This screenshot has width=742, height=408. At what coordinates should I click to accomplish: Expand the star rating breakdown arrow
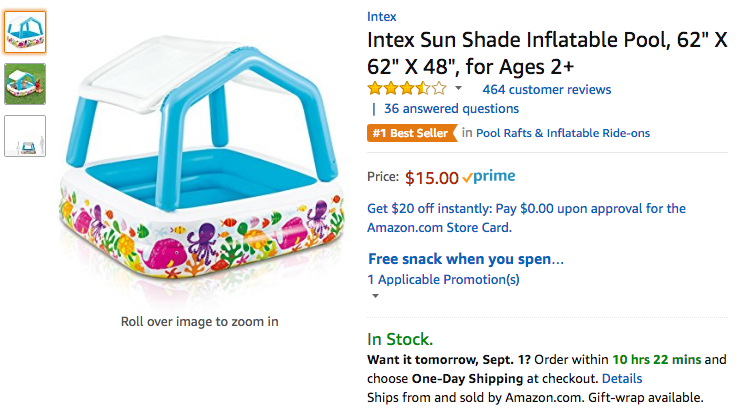pos(459,89)
